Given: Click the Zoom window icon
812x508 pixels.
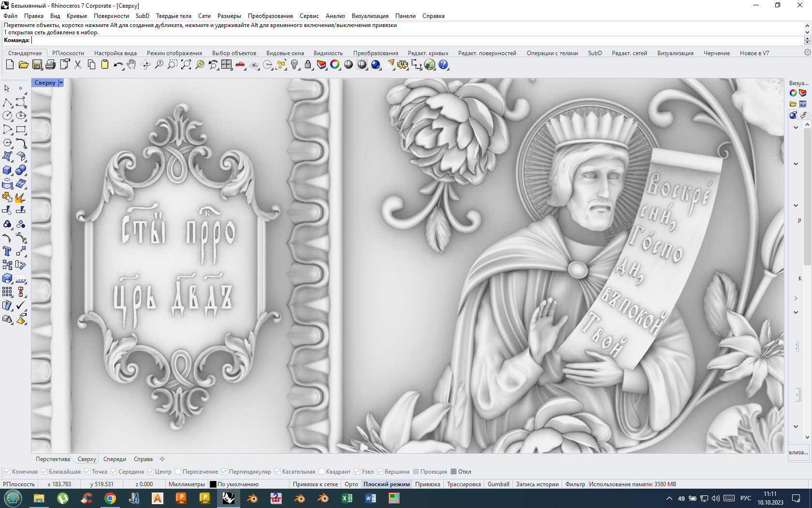Looking at the screenshot, I should pos(173,64).
